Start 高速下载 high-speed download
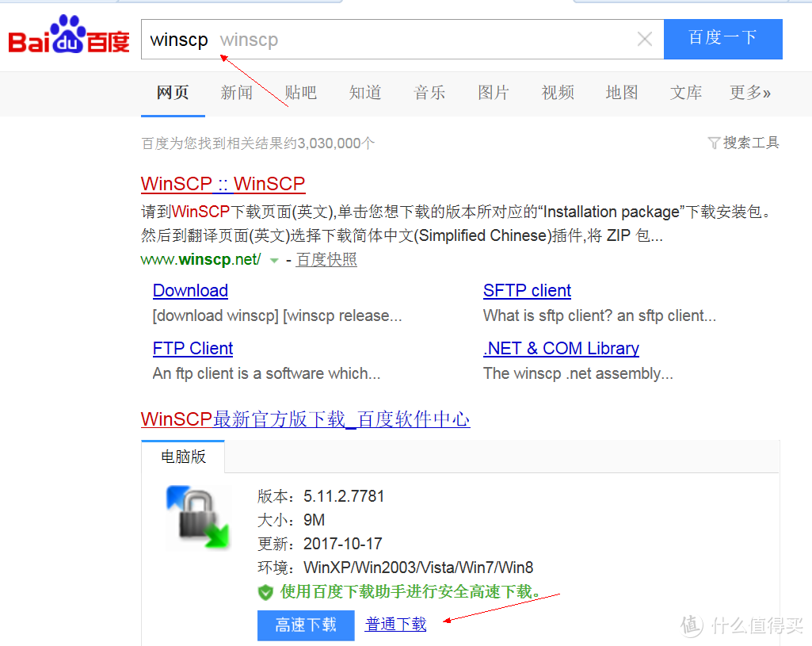The width and height of the screenshot is (812, 646). [306, 625]
